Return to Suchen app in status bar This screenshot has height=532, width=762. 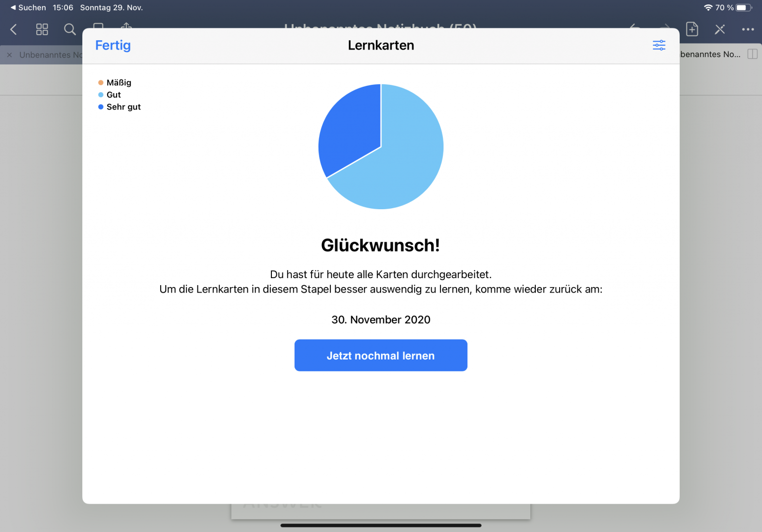tap(28, 7)
